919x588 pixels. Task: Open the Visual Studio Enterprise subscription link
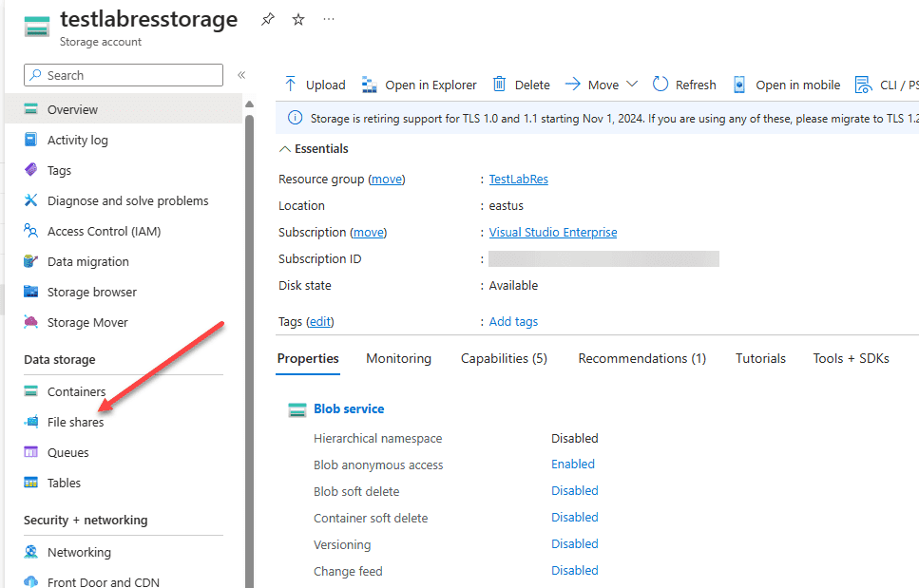click(x=553, y=233)
